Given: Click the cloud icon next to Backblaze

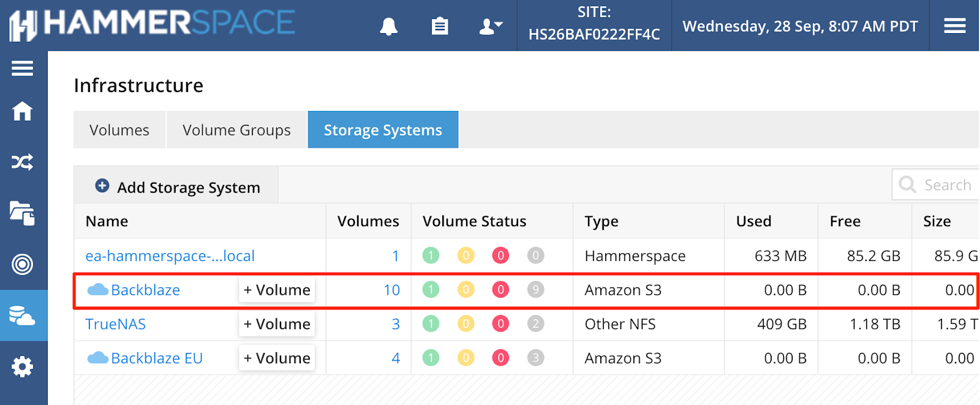Looking at the screenshot, I should [97, 290].
